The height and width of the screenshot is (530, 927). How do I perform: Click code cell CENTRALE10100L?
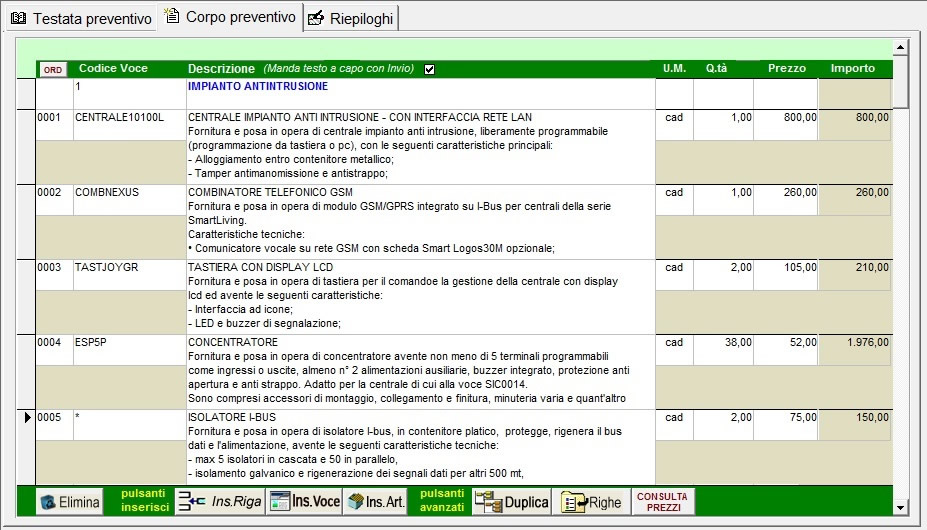[129, 125]
